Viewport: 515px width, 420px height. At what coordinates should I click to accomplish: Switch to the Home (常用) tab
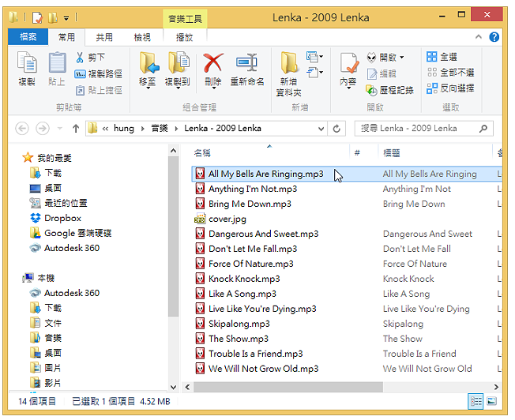point(66,37)
